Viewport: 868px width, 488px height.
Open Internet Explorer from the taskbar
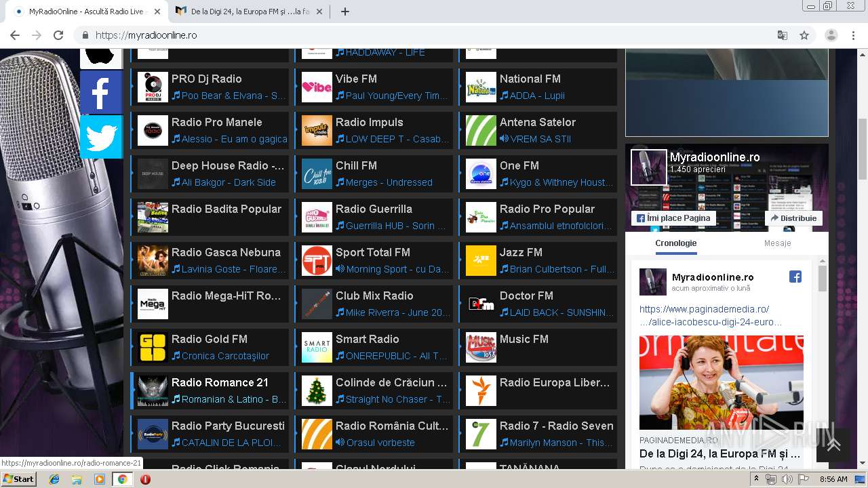point(54,479)
